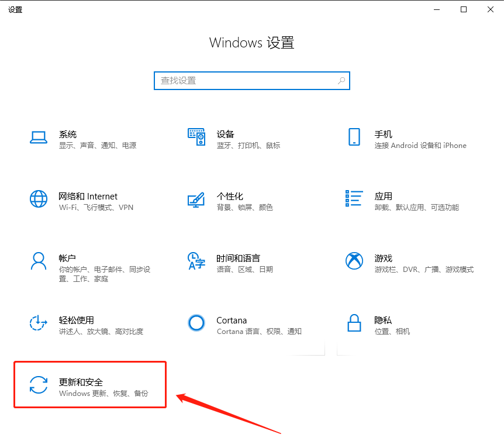Open the 个性化 settings title
This screenshot has width=504, height=448.
230,196
